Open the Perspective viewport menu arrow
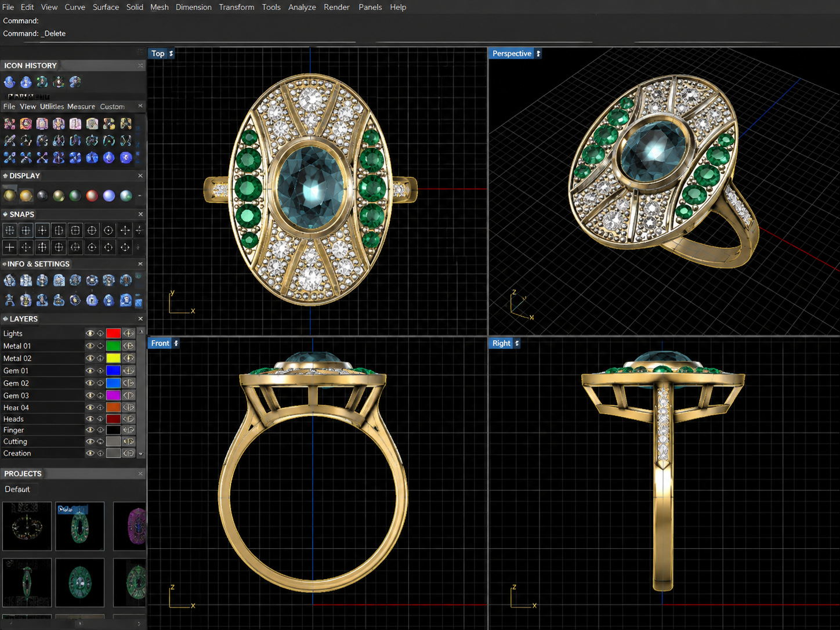The width and height of the screenshot is (840, 630). click(538, 53)
